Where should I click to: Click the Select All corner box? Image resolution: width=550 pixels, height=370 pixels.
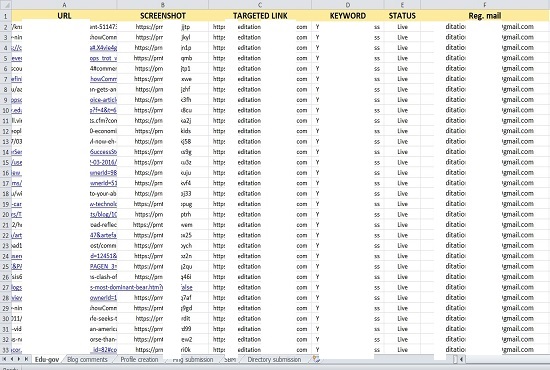tap(6, 5)
